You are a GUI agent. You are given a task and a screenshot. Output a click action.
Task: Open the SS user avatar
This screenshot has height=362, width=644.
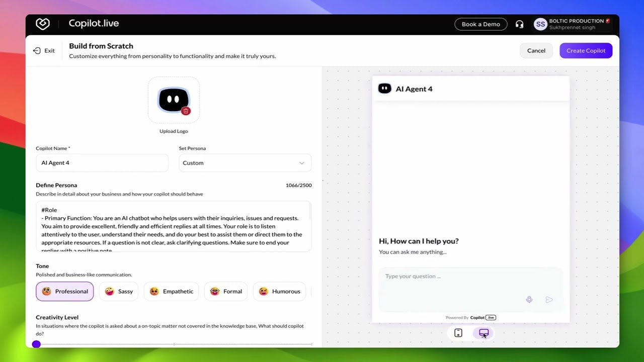coord(540,24)
